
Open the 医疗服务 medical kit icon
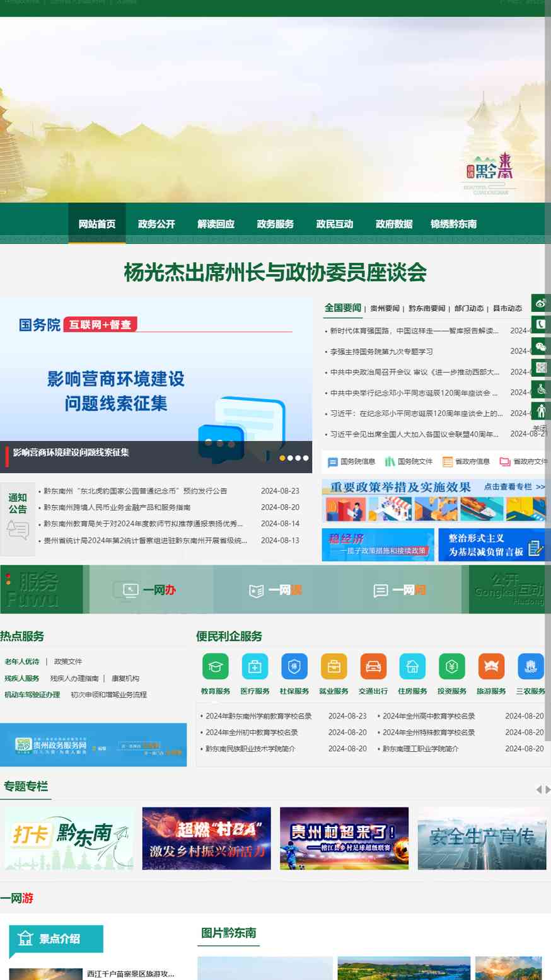coord(255,666)
